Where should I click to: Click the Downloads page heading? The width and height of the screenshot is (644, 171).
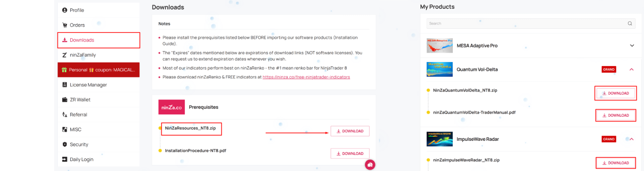click(x=168, y=7)
